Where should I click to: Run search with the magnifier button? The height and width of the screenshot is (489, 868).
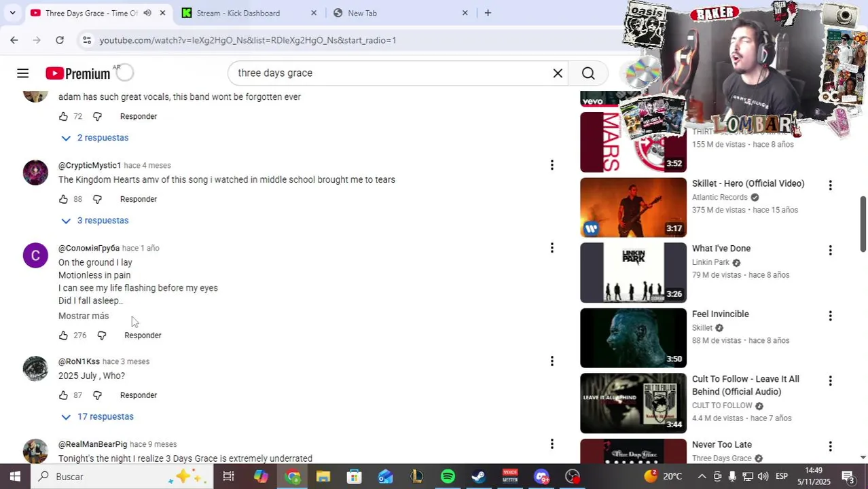588,73
